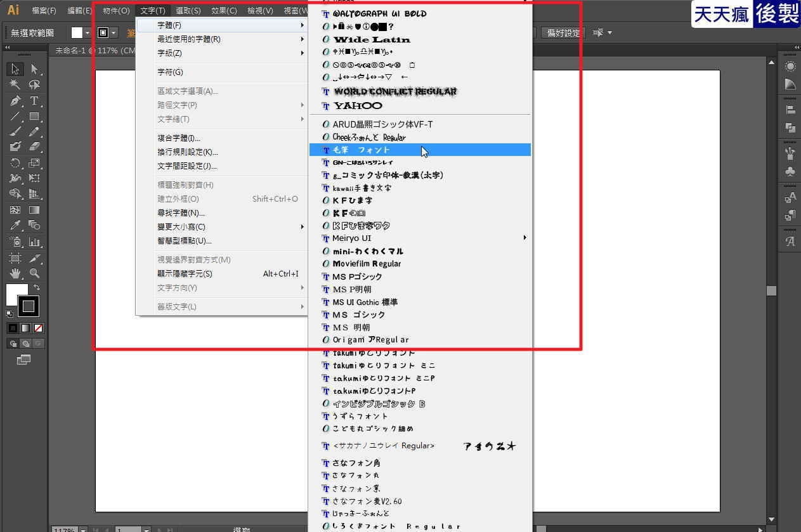Select the Blob Brush tool

(16, 146)
